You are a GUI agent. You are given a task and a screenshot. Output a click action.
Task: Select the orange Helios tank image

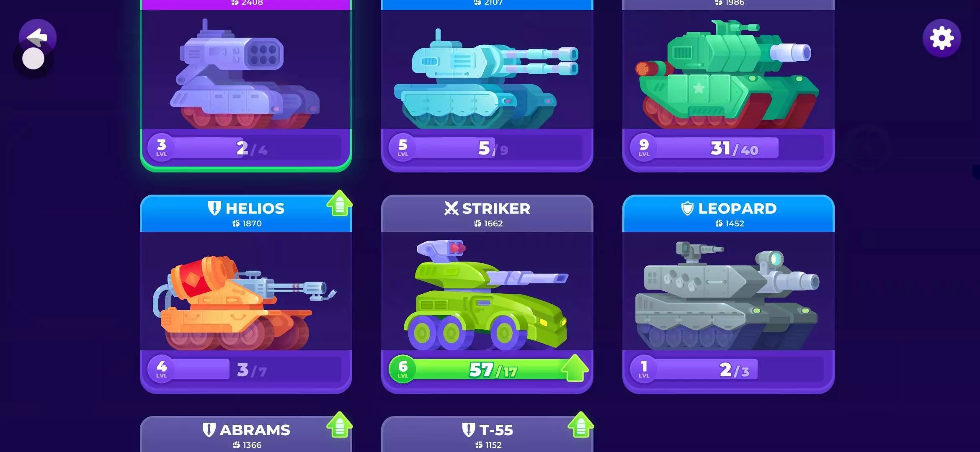[244, 303]
